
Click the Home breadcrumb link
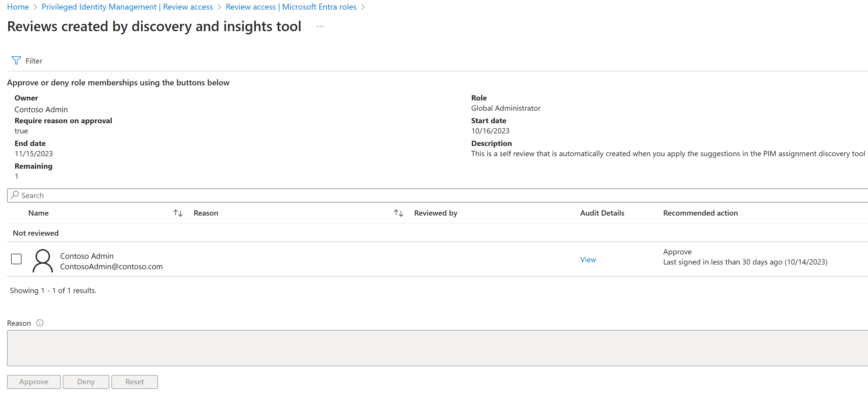point(17,7)
